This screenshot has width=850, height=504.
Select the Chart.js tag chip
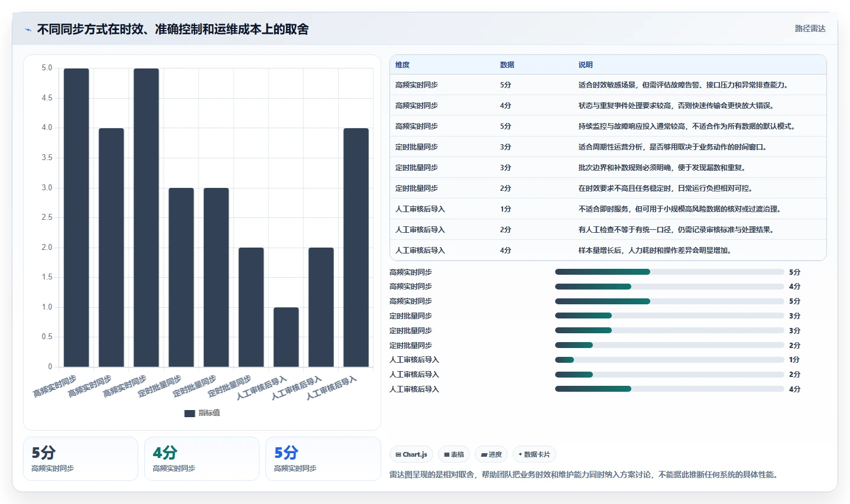(x=411, y=454)
